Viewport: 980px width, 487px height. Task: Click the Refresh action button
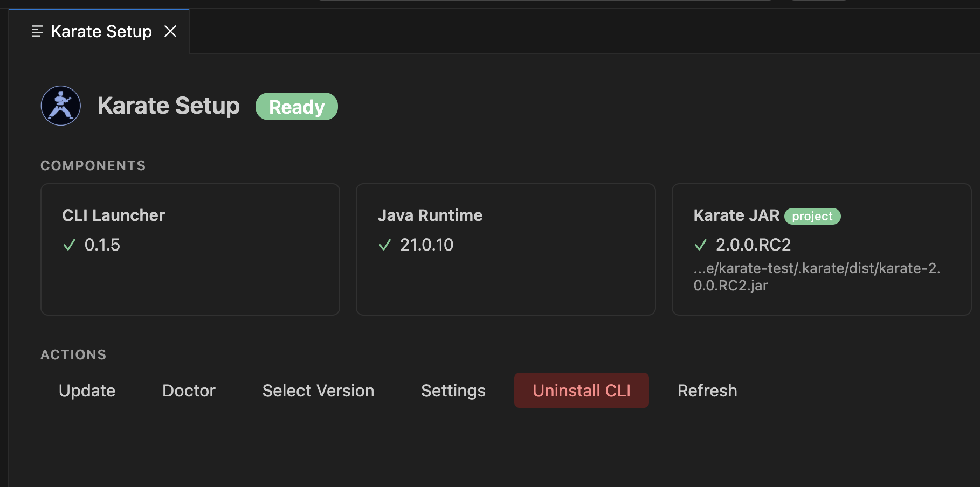point(707,391)
